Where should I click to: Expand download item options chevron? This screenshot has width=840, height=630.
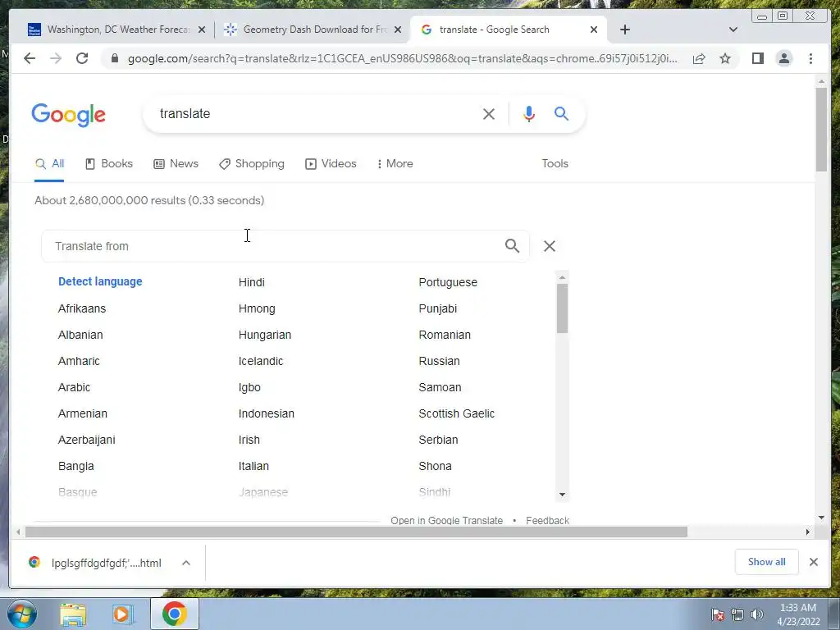[186, 563]
